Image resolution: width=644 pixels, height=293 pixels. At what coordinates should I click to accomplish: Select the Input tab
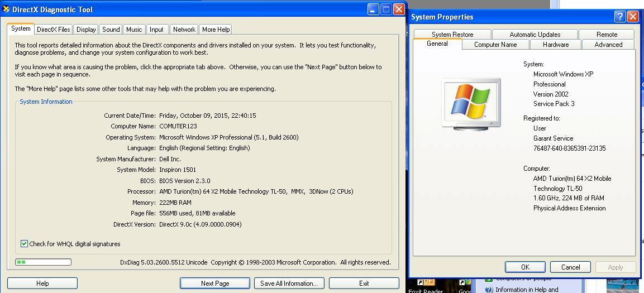coord(156,30)
